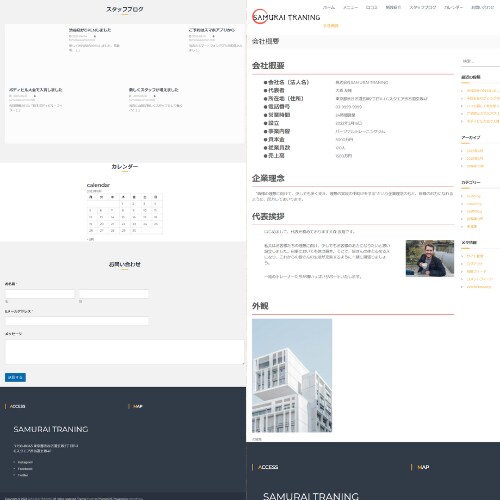Open the first orange link under カテゴリー
Viewport: 500px width, 500px height.
click(x=473, y=196)
